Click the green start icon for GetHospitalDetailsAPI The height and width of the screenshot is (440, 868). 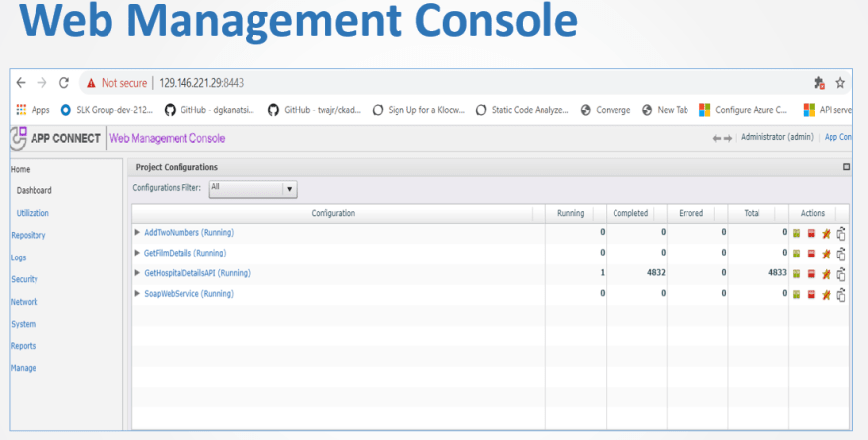[x=797, y=274]
